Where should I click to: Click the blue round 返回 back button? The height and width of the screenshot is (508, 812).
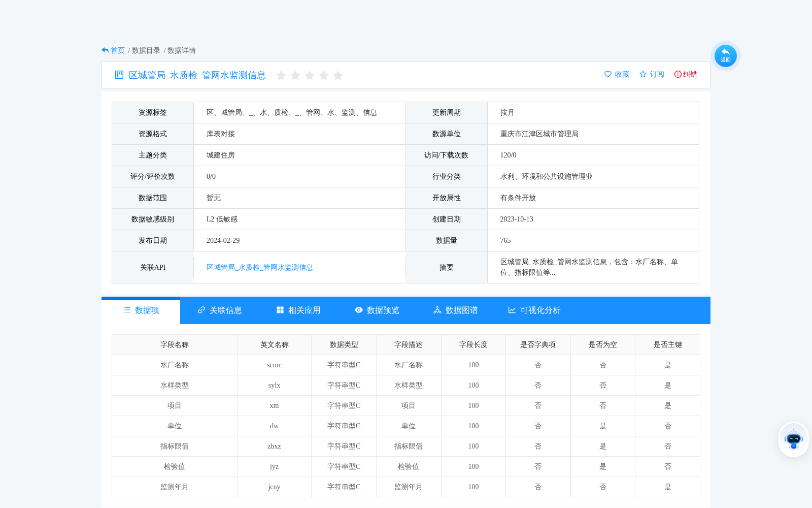(x=726, y=55)
